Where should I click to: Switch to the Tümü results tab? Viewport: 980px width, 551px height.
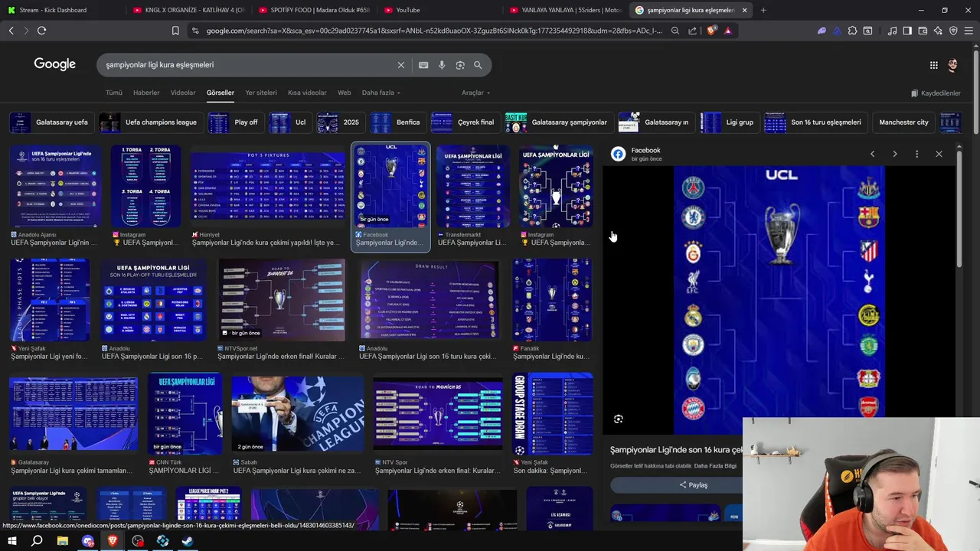[114, 93]
